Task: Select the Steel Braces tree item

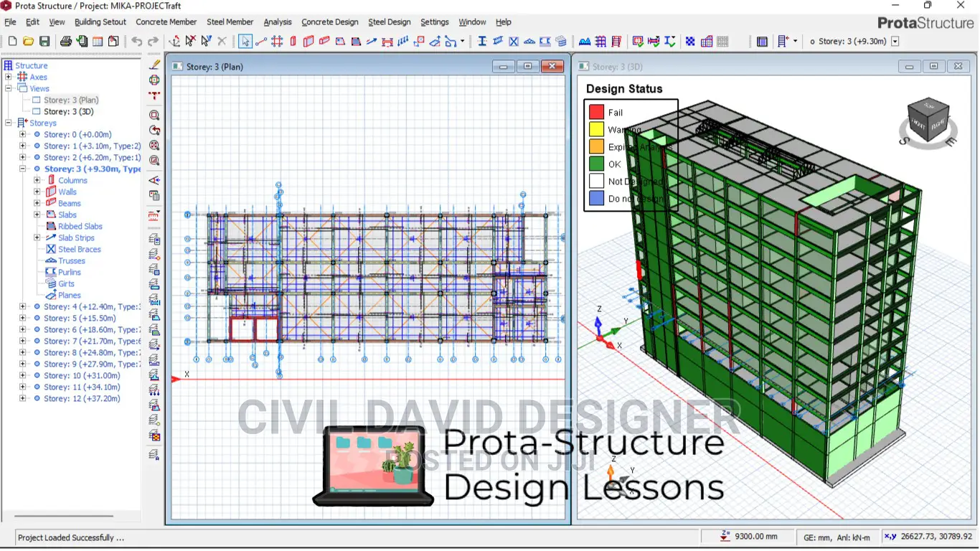Action: 80,249
